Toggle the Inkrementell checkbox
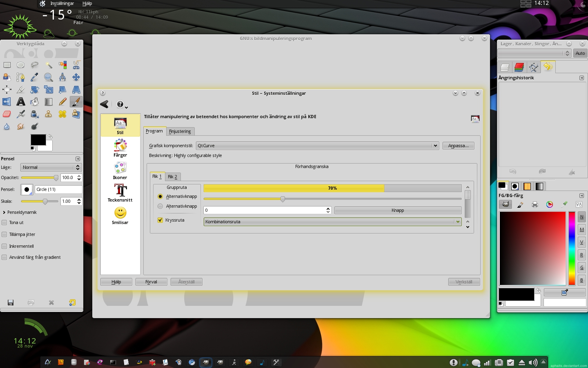This screenshot has width=588, height=368. [4, 246]
